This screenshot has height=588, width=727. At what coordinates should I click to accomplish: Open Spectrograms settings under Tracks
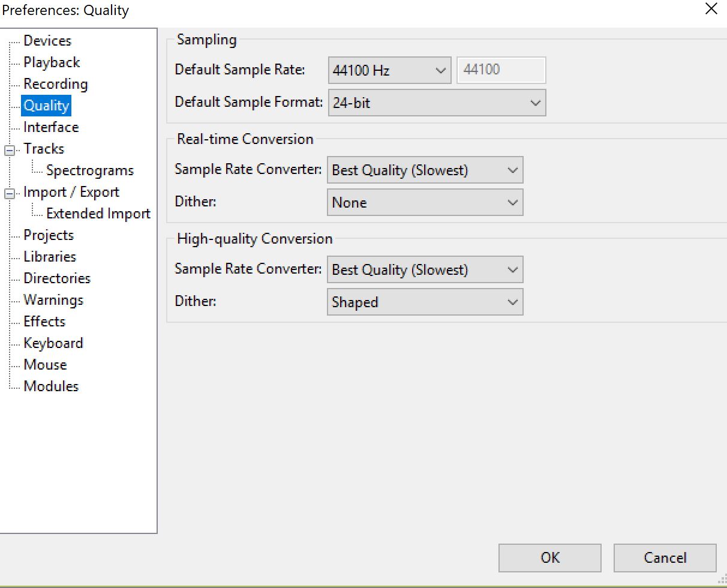(90, 170)
